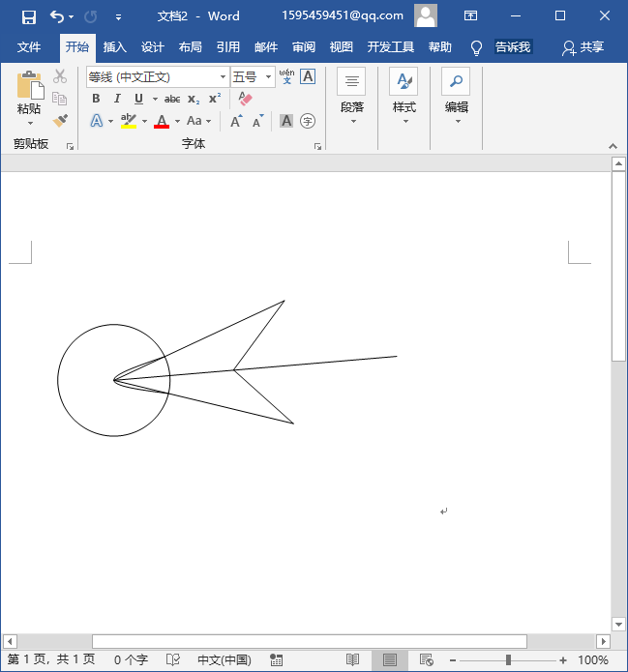Toggle strikethrough text formatting
The height and width of the screenshot is (672, 628).
click(172, 99)
